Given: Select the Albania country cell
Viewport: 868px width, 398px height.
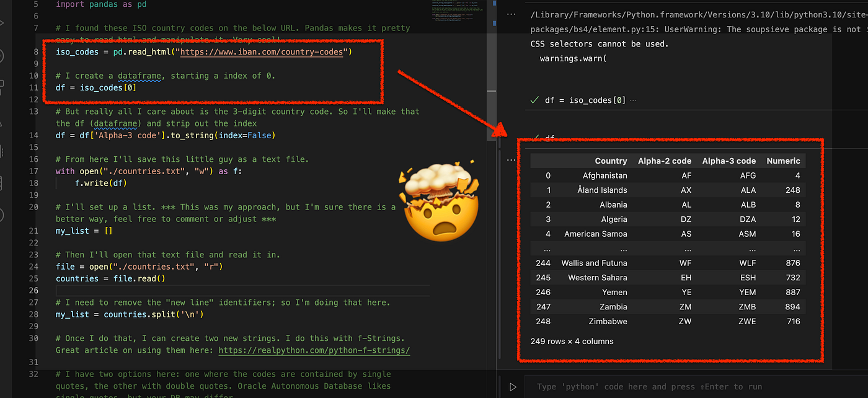Looking at the screenshot, I should (613, 205).
